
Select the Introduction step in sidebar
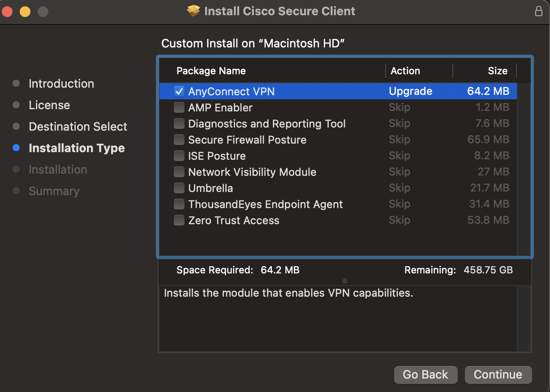point(61,84)
